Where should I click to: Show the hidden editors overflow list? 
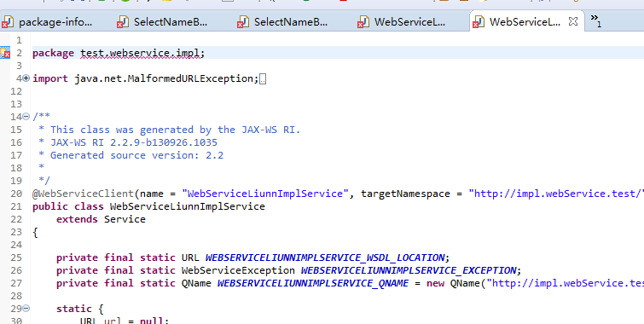595,20
